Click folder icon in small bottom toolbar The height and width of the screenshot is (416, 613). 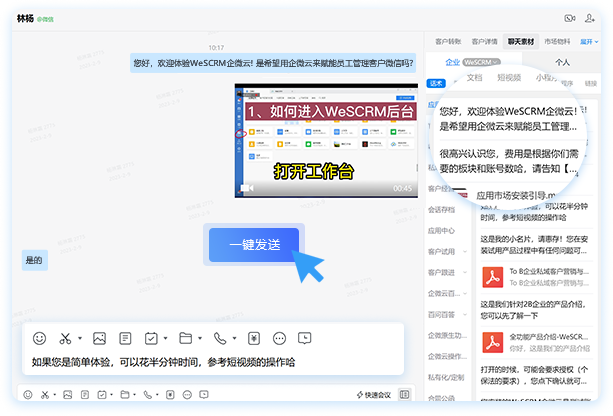[x=125, y=395]
